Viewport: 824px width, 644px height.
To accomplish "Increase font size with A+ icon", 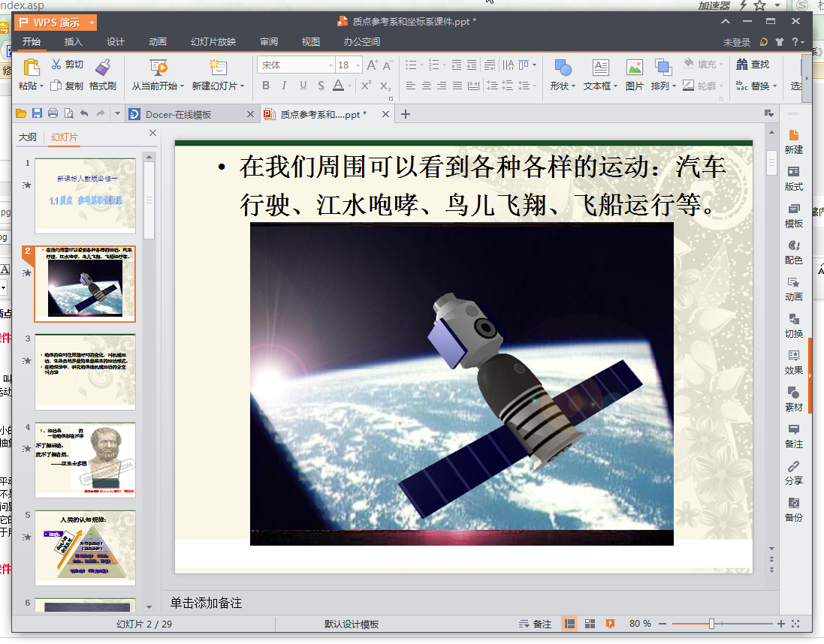I will coord(372,65).
